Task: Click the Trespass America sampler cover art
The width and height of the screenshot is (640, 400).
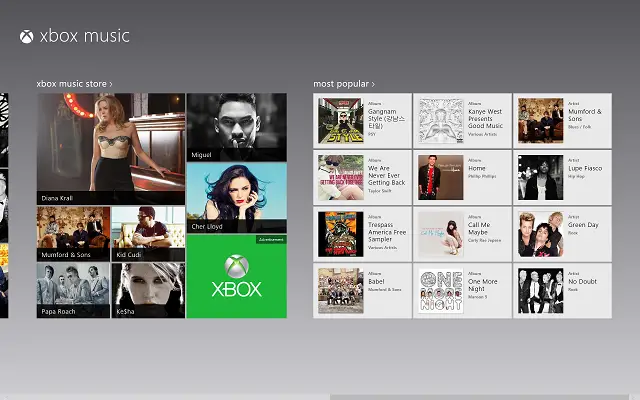Action: coord(341,234)
